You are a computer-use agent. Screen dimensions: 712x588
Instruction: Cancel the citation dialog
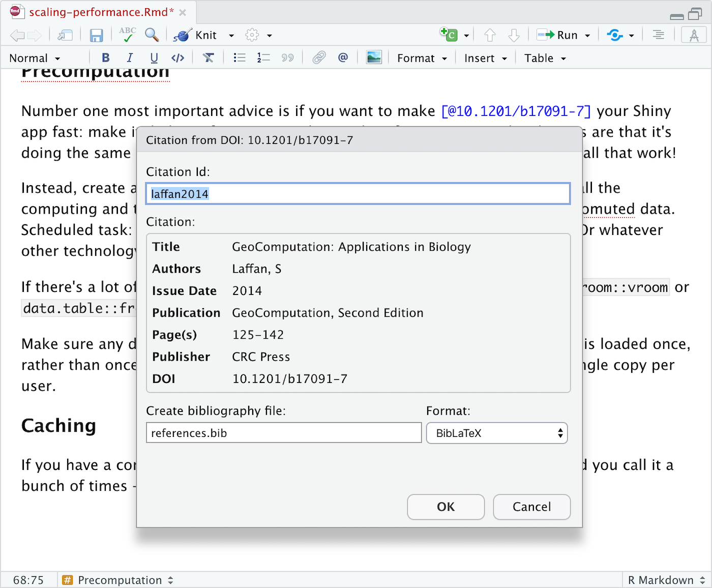point(531,507)
